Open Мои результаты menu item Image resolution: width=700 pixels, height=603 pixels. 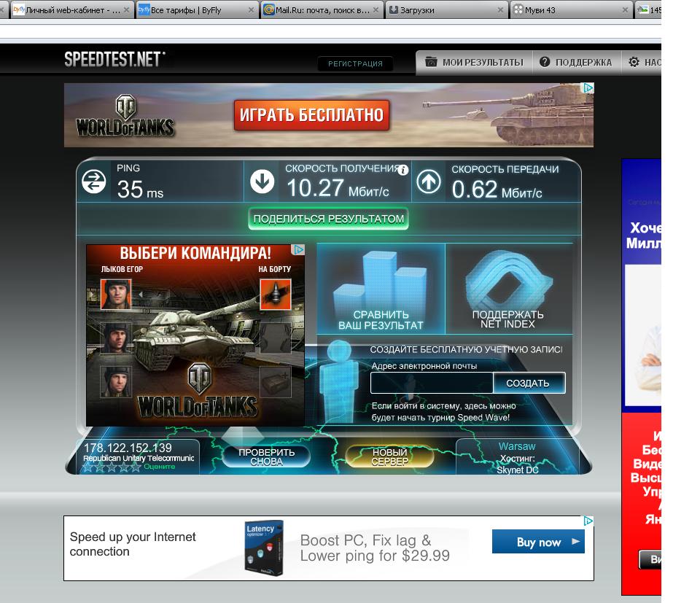(475, 63)
